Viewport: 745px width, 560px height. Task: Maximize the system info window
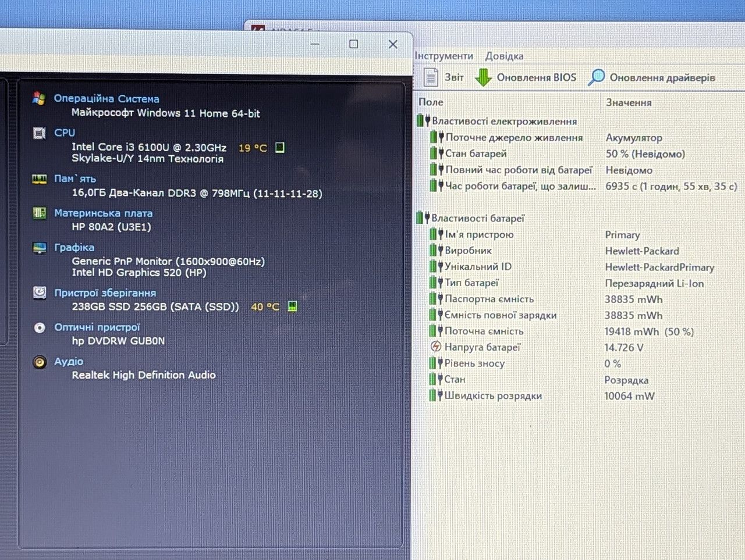(x=353, y=44)
